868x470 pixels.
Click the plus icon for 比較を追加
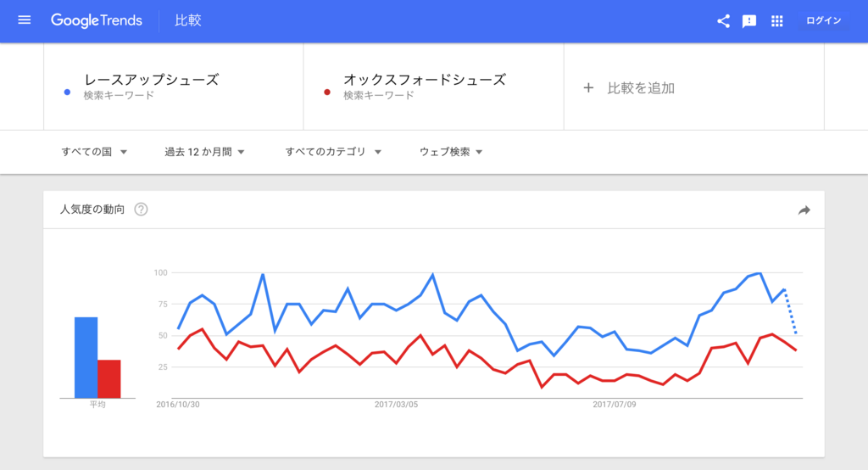(x=588, y=87)
